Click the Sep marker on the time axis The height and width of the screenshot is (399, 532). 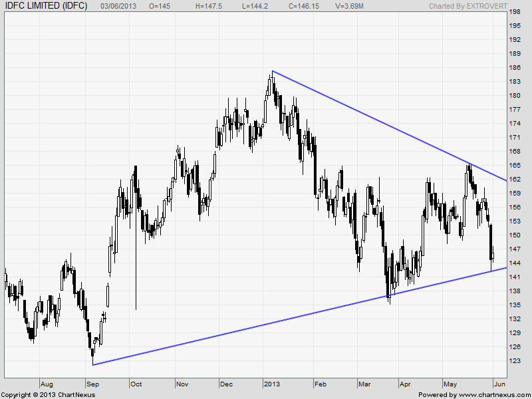[x=92, y=384]
